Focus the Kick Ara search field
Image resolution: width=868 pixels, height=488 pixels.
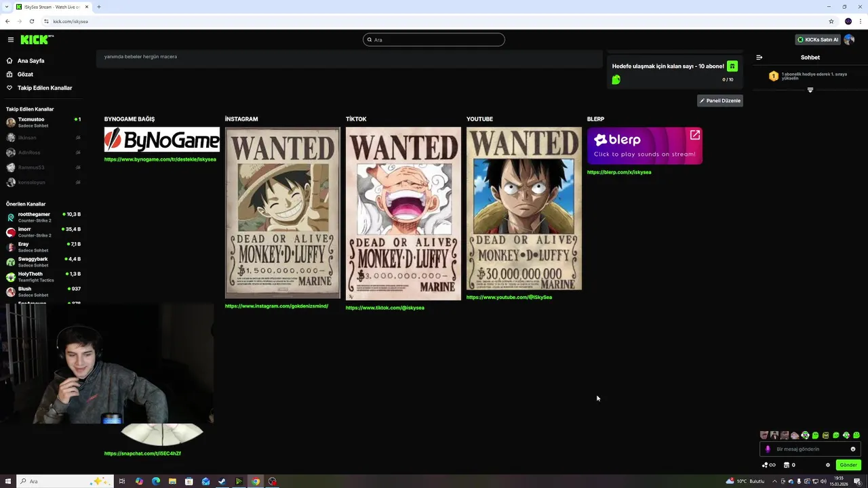point(434,39)
